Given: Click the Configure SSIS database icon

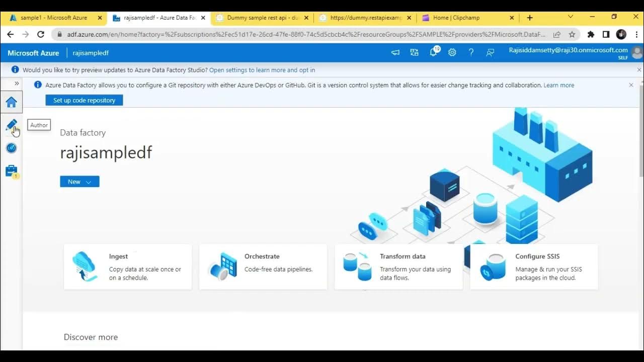Looking at the screenshot, I should click(493, 267).
